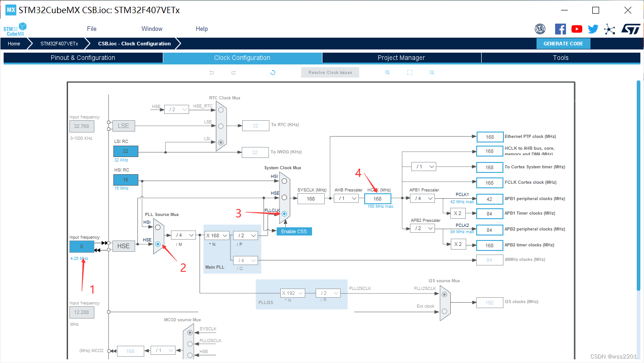
Task: Click the 10-year anniversary badge icon
Action: pyautogui.click(x=540, y=29)
